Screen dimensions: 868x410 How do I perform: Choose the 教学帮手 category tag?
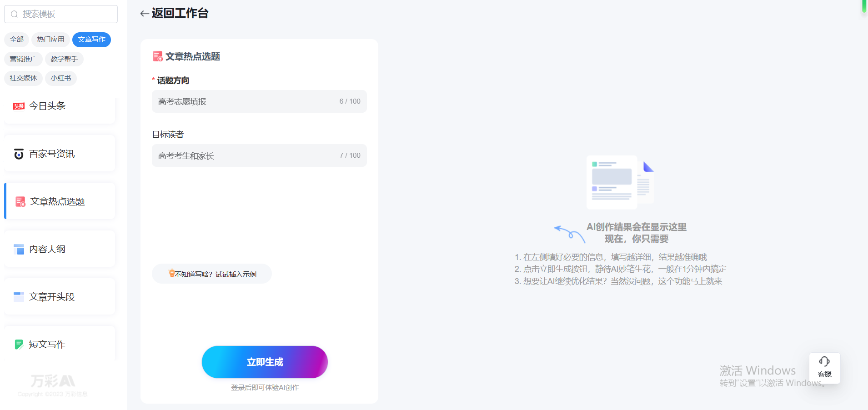point(64,59)
